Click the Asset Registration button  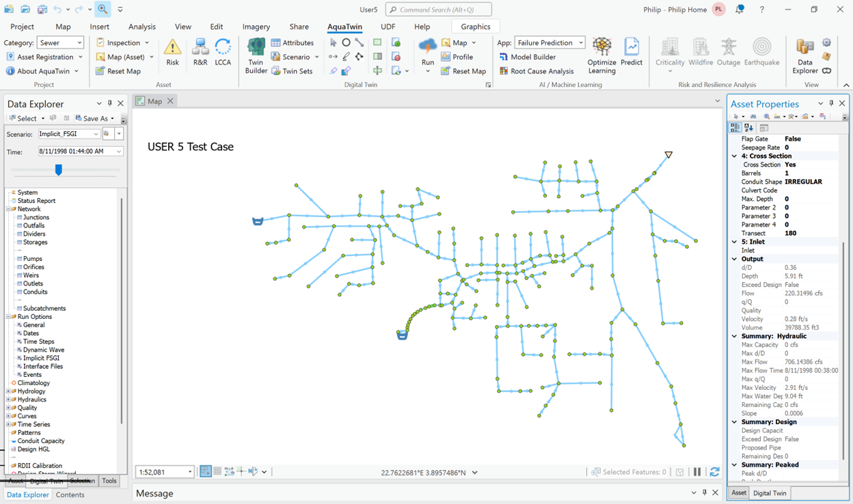40,57
